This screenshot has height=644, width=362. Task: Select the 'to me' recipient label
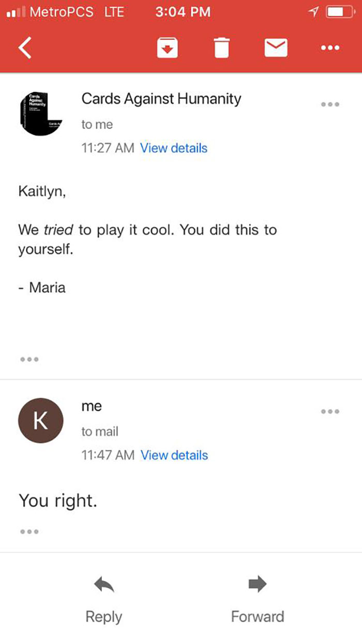tap(97, 124)
